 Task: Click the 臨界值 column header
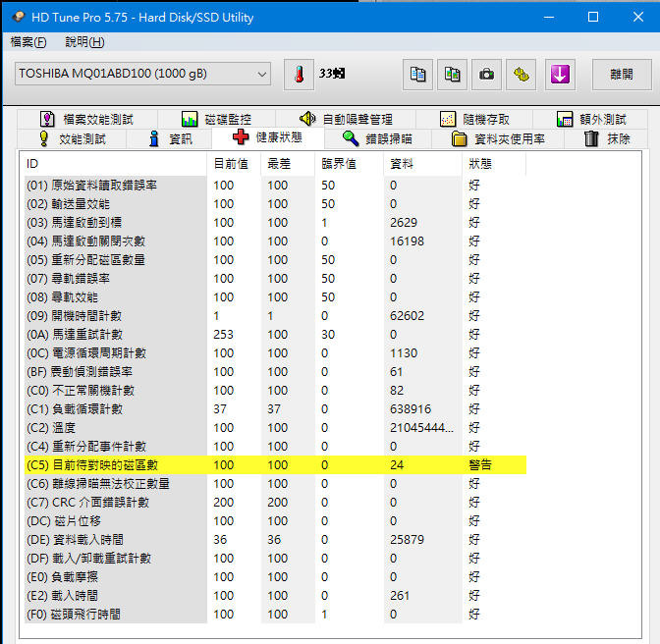tap(350, 164)
